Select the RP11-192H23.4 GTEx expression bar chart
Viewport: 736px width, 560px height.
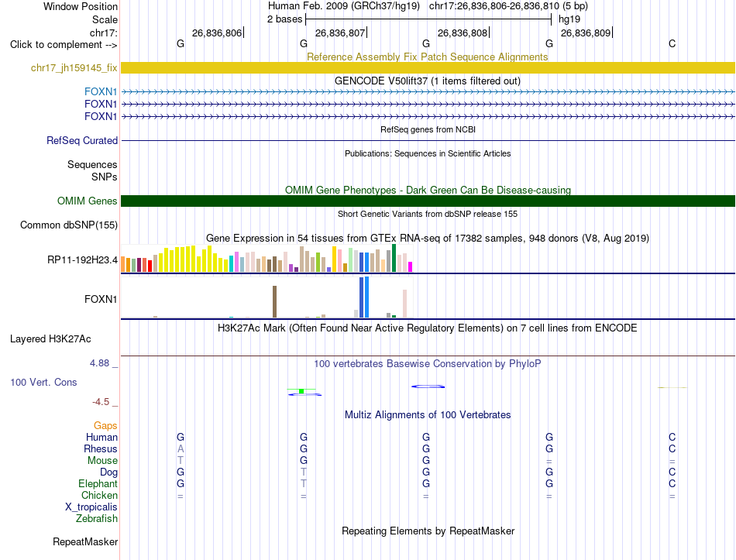point(267,258)
